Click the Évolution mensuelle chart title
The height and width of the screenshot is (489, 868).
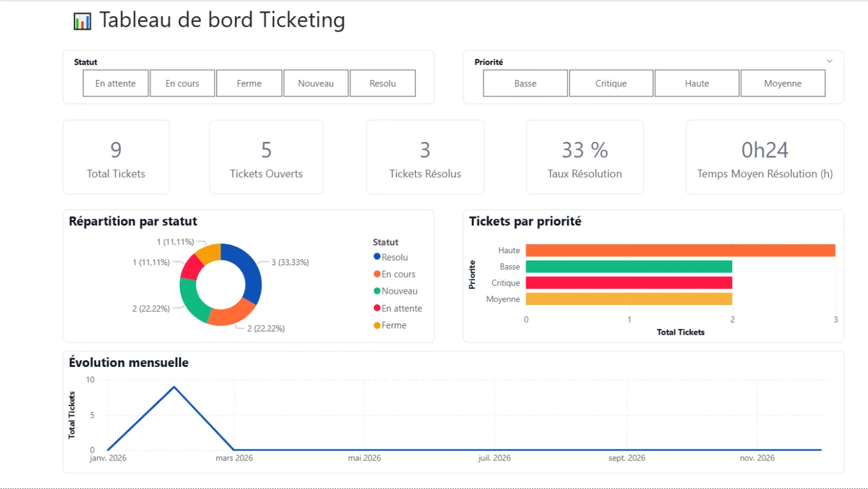pyautogui.click(x=129, y=363)
